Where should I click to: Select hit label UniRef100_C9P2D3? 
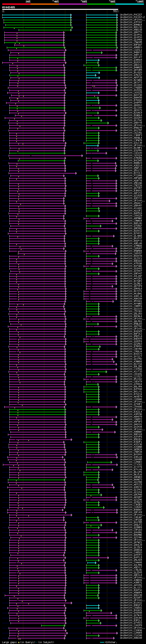pyautogui.click(x=131, y=530)
